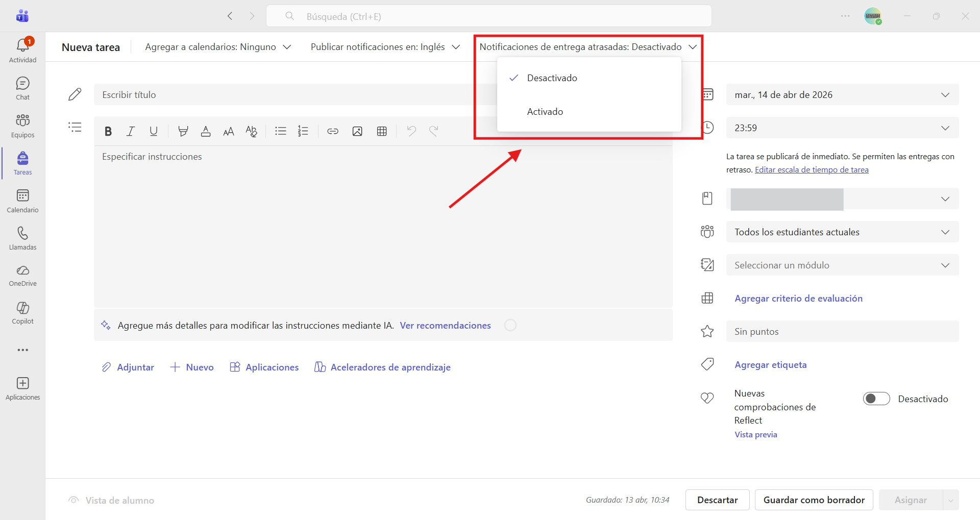
Task: Click the Microsoft Teams logo
Action: [x=22, y=16]
